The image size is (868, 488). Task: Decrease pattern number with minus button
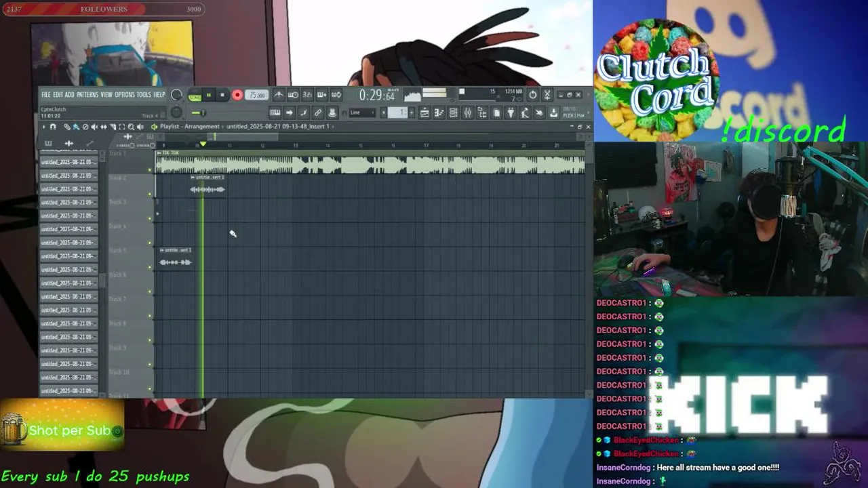(x=383, y=113)
